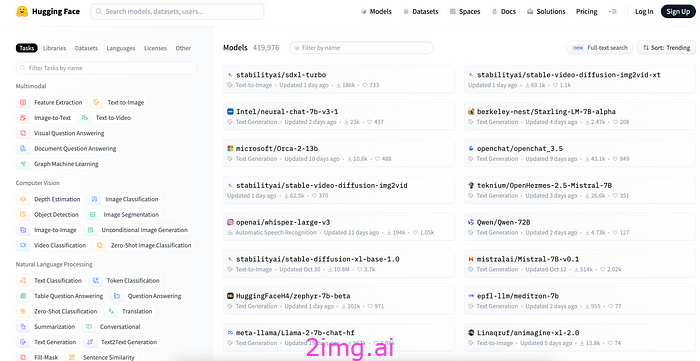Click the Graph Machine Learning icon

point(23,164)
